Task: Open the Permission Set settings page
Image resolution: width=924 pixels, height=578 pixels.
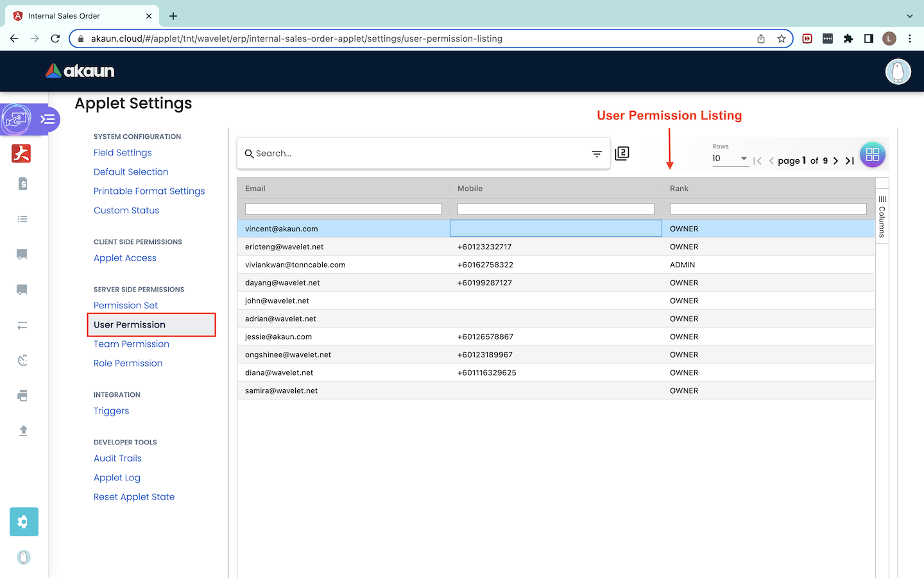Action: coord(126,305)
